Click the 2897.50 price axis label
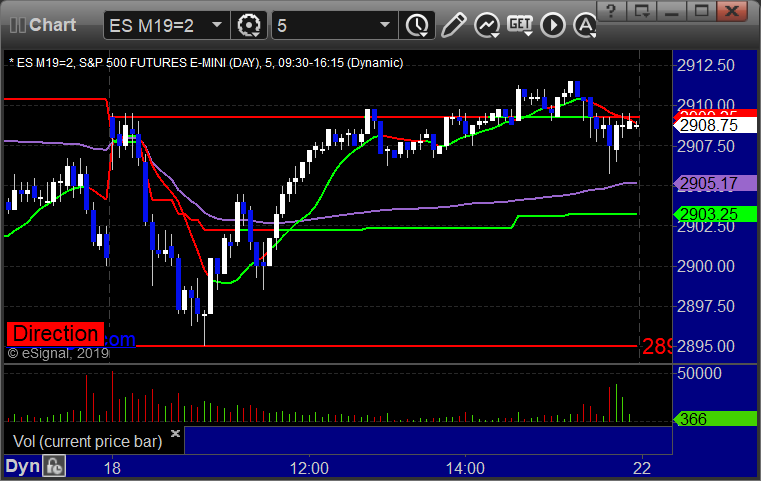This screenshot has height=481, width=761. [x=706, y=306]
